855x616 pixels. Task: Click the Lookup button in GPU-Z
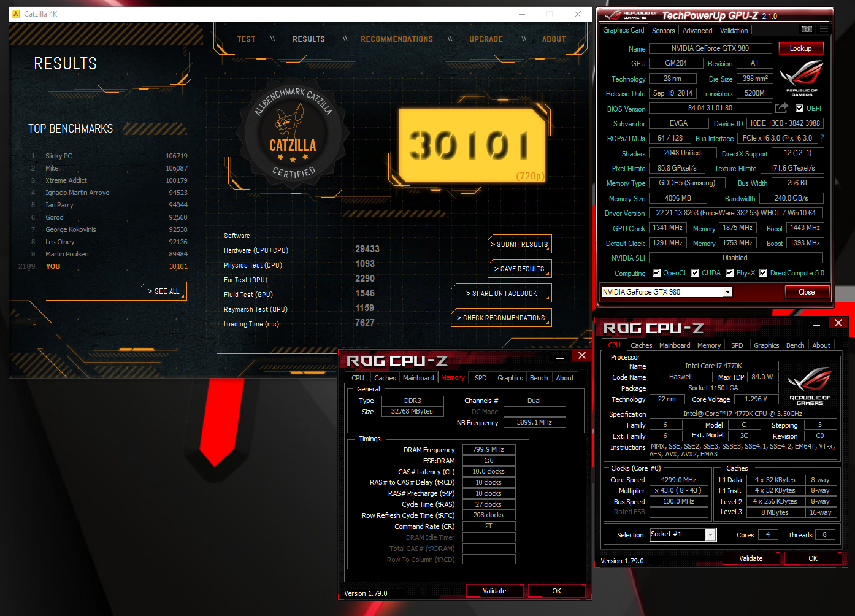(x=801, y=48)
